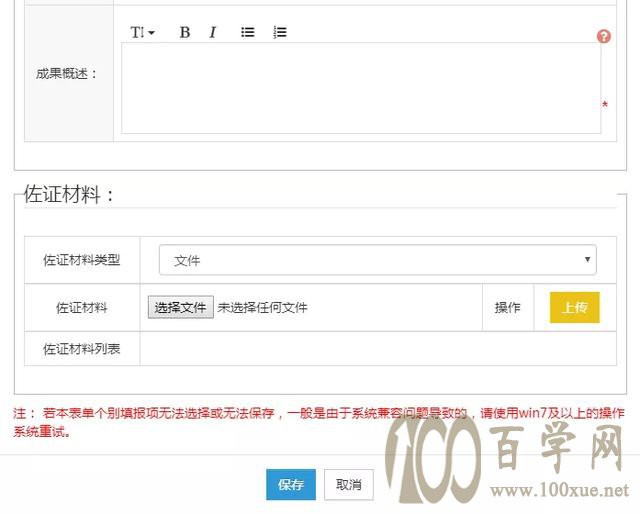The image size is (640, 514).
Task: Click the 取消 cancel button
Action: click(x=349, y=485)
